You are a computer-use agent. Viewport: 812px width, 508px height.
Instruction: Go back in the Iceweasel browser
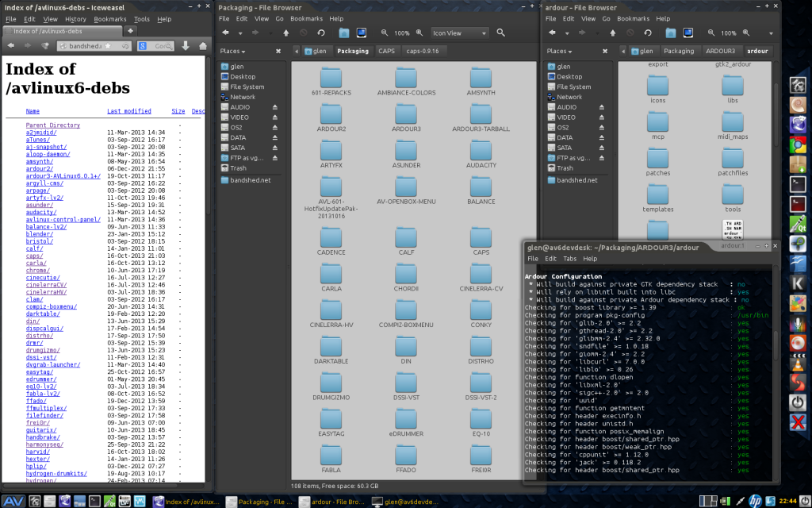click(11, 45)
